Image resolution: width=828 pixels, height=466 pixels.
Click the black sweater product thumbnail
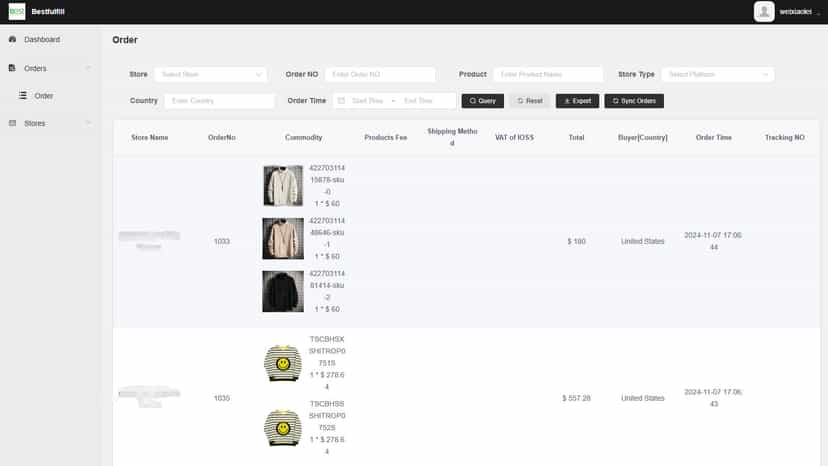tap(283, 291)
